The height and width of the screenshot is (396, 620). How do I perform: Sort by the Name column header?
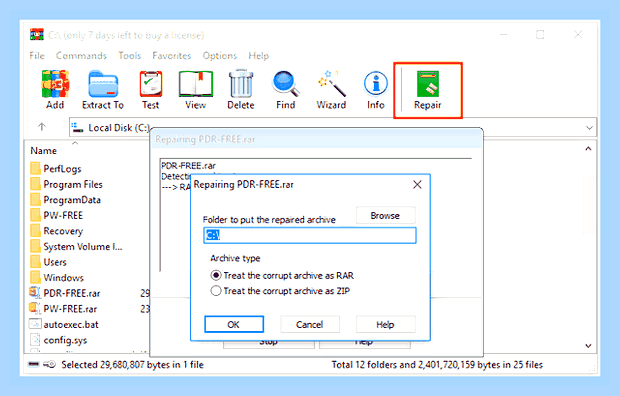[x=43, y=151]
